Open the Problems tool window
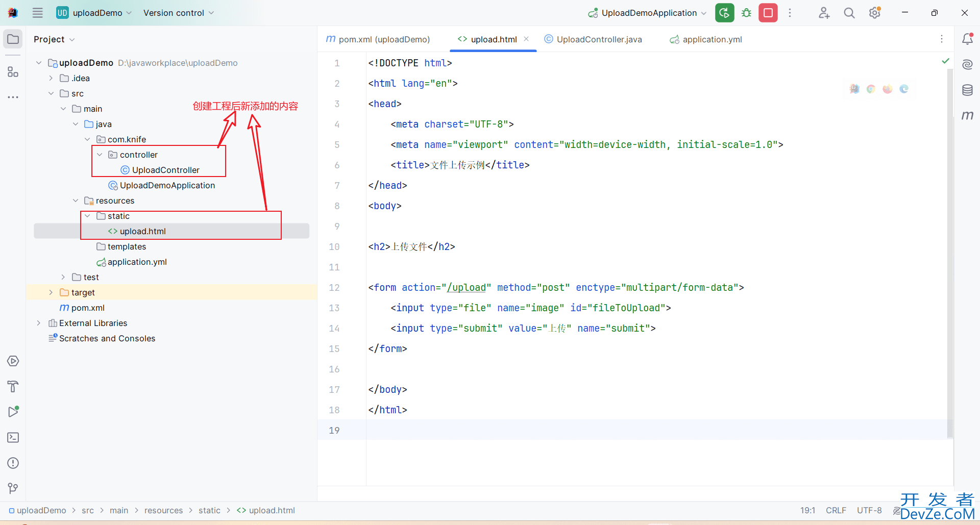Screen dimensions: 980x525 (13, 463)
